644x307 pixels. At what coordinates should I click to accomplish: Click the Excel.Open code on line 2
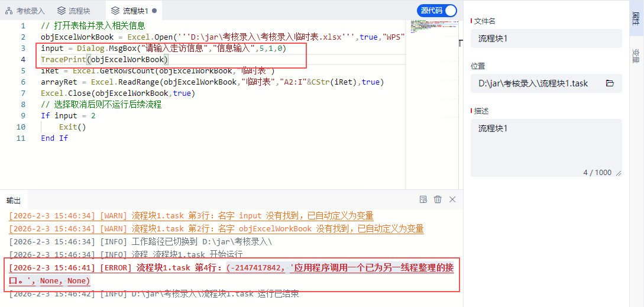point(224,37)
